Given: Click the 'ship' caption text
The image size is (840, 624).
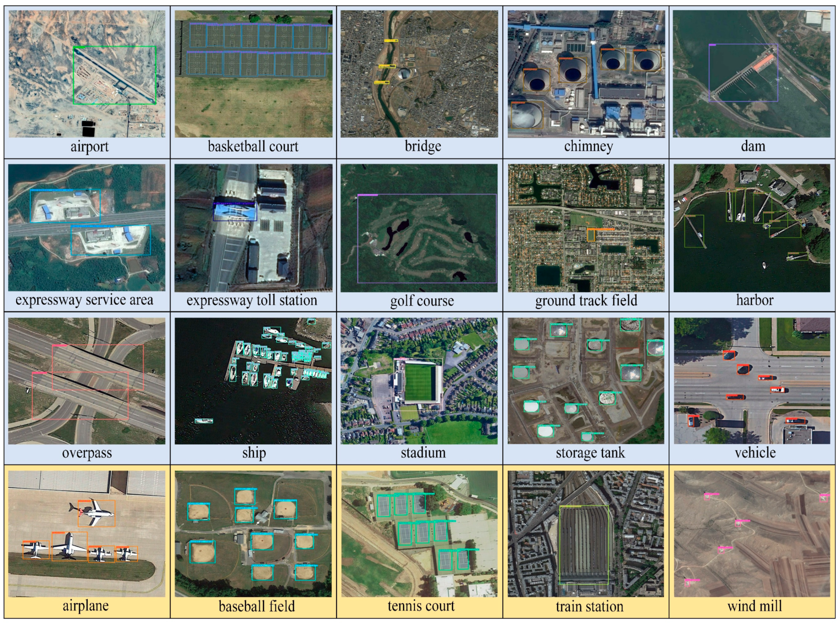Looking at the screenshot, I should (254, 453).
